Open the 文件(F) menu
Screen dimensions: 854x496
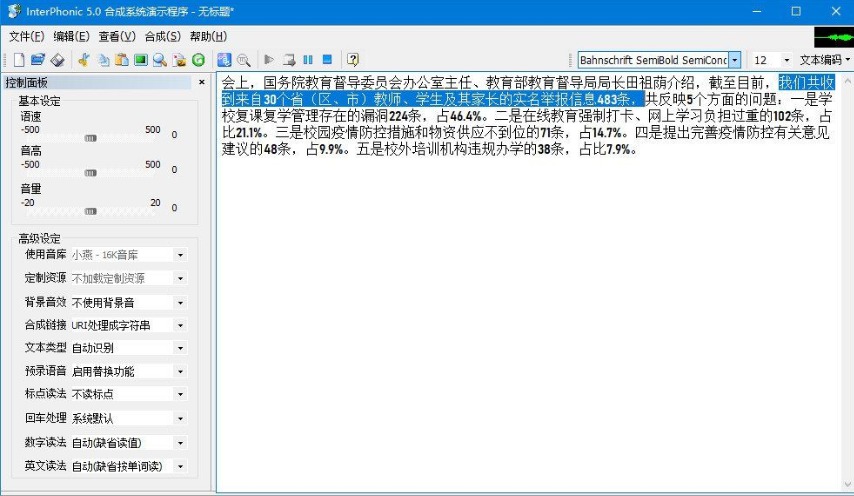(x=27, y=36)
